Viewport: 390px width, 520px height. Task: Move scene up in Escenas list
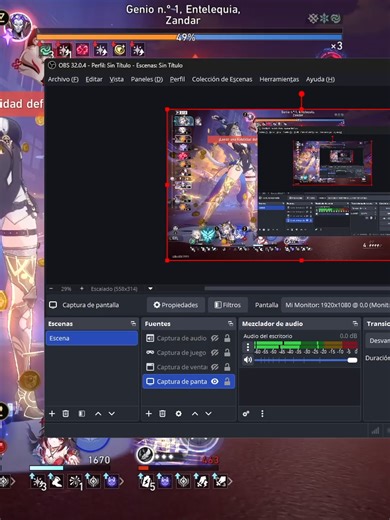[x=98, y=414]
